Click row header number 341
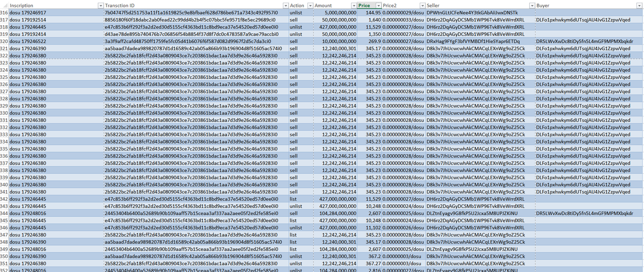Image resolution: width=644 pixels, height=272 pixels. point(4,192)
